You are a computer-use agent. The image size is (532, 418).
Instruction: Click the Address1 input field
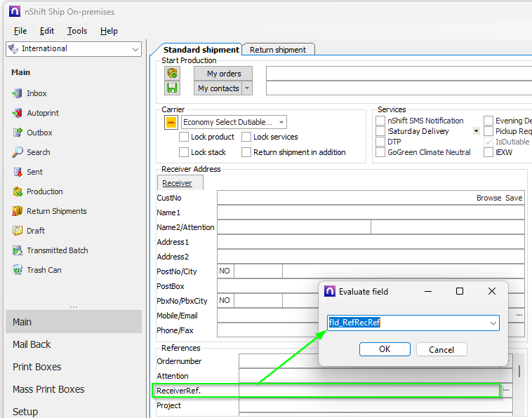click(x=371, y=242)
